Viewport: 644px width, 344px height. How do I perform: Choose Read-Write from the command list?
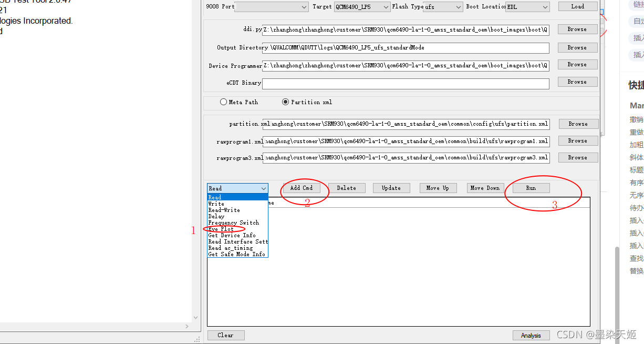point(237,210)
